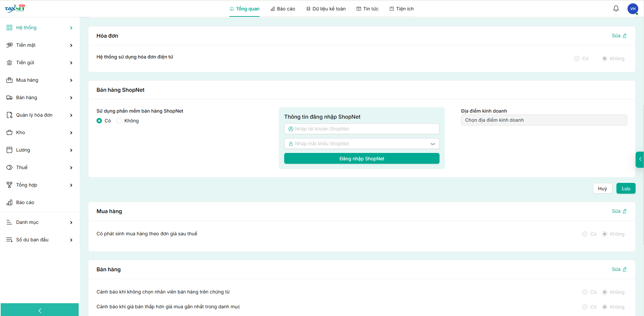644x316 pixels.
Task: Click the Tổng hợp icon in sidebar
Action: point(9,185)
